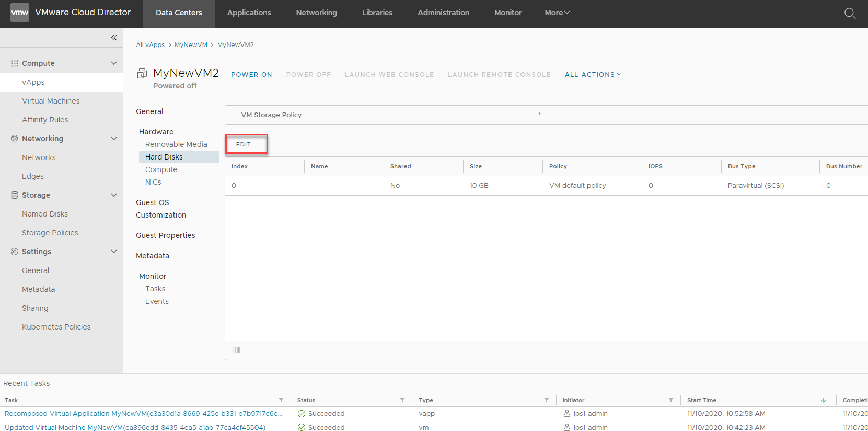Viewport: 868px width, 431px height.
Task: Select Removable Media under Hardware
Action: click(x=176, y=144)
